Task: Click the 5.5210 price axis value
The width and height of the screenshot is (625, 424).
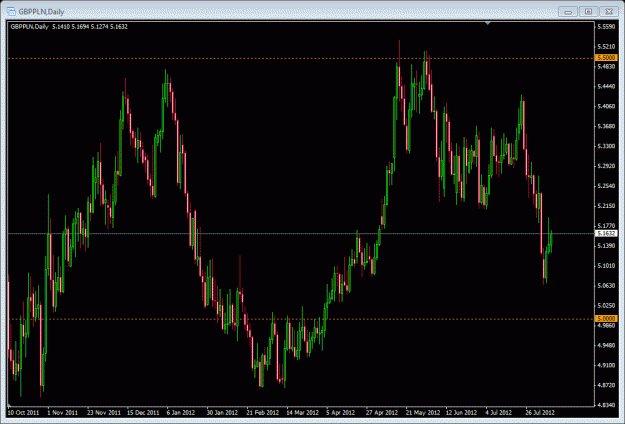Action: [606, 47]
